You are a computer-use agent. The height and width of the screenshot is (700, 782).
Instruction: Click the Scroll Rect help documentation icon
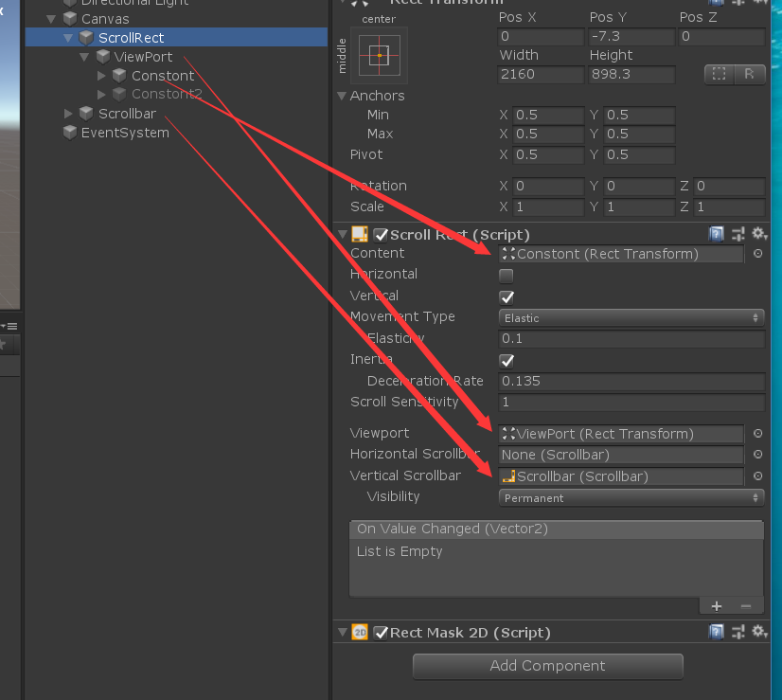tap(717, 234)
